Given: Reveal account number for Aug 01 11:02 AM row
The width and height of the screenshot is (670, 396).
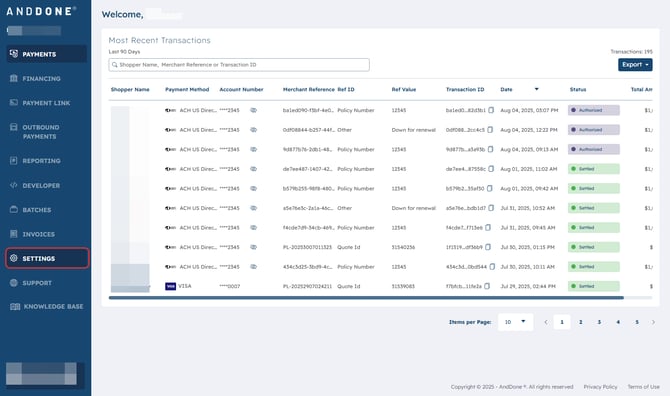Looking at the screenshot, I should [x=253, y=169].
